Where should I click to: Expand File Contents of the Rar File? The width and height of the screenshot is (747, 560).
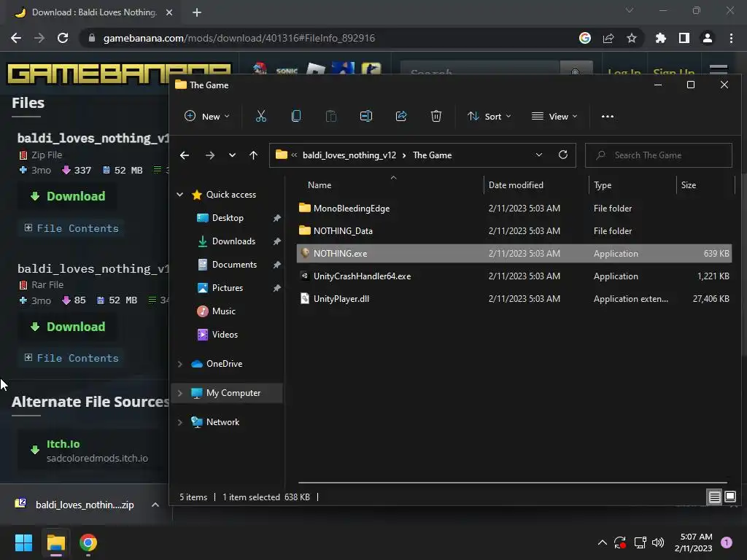[71, 358]
